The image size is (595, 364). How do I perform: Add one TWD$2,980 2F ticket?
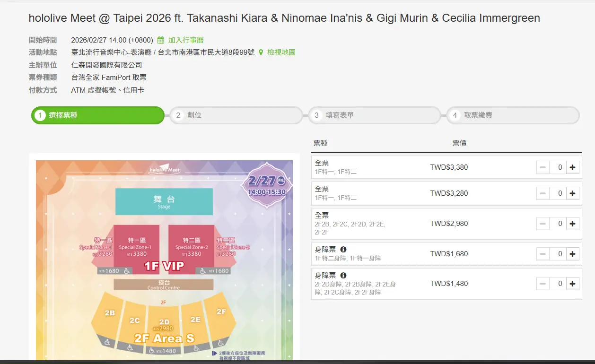click(x=572, y=224)
